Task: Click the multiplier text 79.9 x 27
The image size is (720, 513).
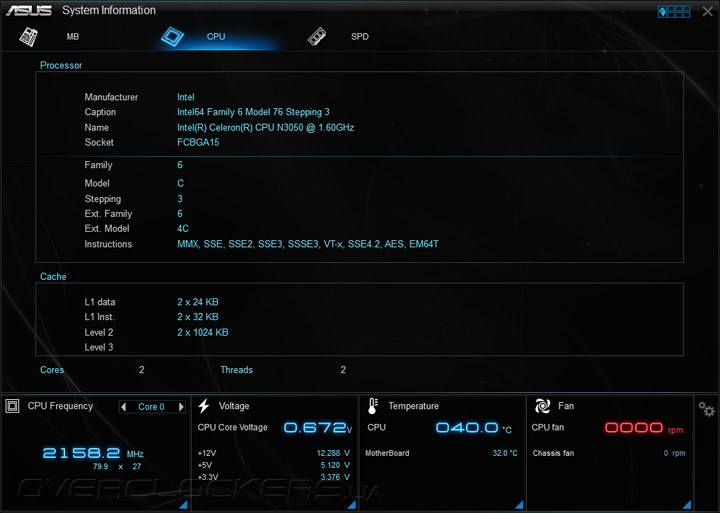Action: tap(117, 467)
